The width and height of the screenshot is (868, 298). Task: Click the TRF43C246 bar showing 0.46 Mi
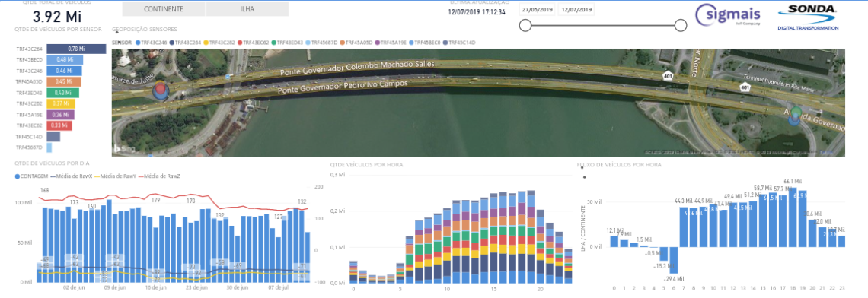tap(64, 71)
